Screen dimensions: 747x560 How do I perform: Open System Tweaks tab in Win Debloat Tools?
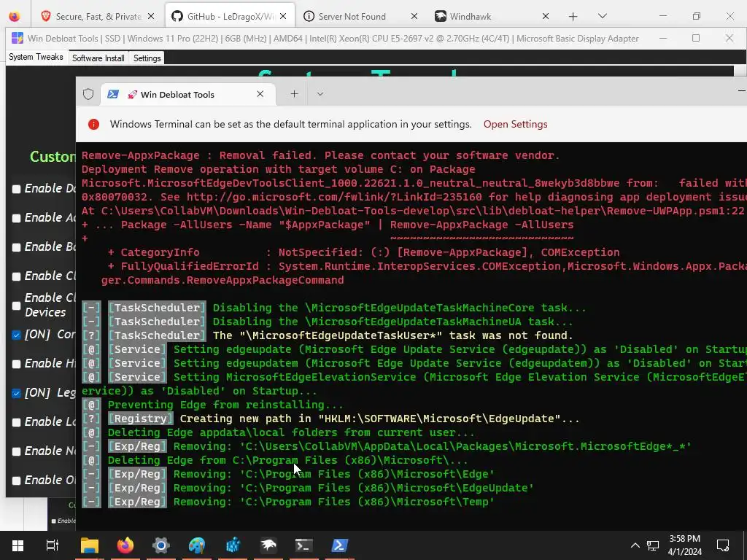coord(36,57)
